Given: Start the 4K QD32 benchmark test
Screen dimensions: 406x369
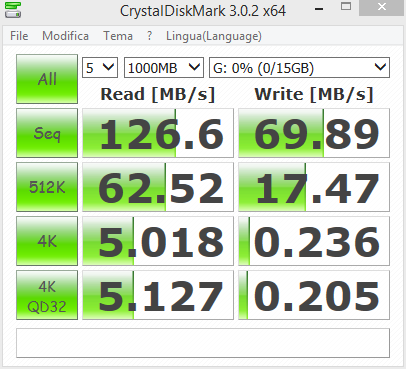Looking at the screenshot, I should click(x=47, y=295).
